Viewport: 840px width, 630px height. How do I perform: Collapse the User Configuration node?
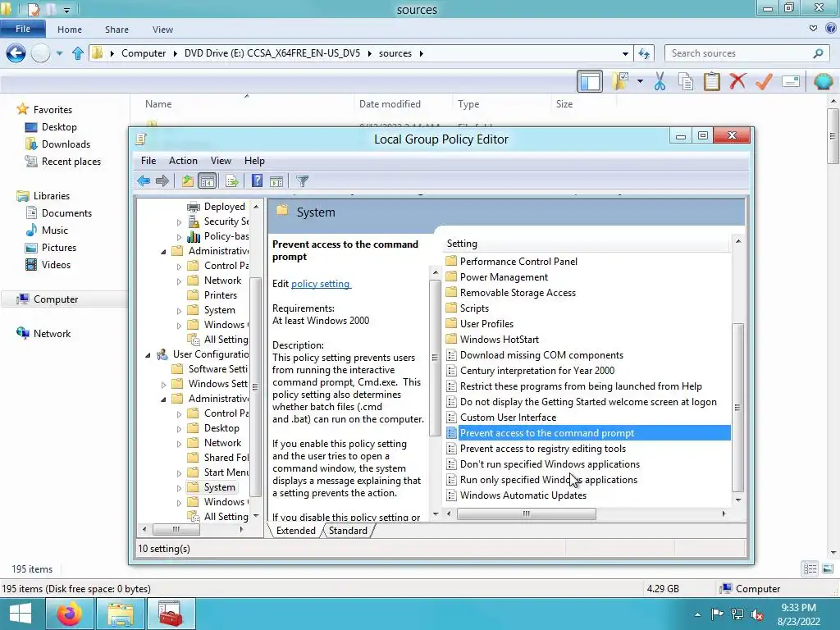click(x=148, y=354)
